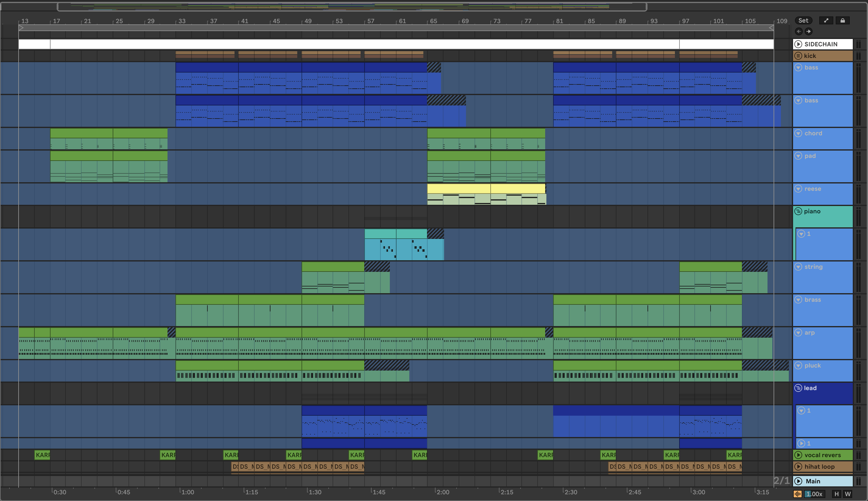Screen dimensions: 868x501
Task: Click the Main track circle icon
Action: click(x=798, y=481)
